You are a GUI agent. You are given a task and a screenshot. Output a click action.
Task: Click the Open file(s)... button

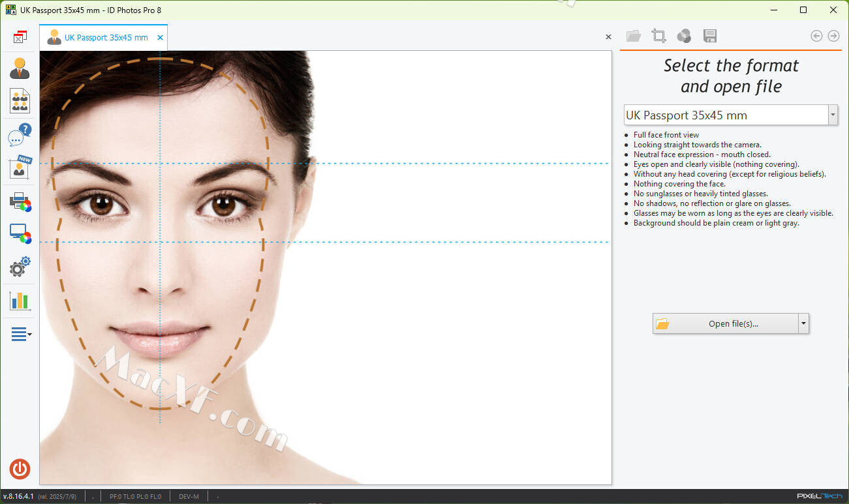pos(725,323)
